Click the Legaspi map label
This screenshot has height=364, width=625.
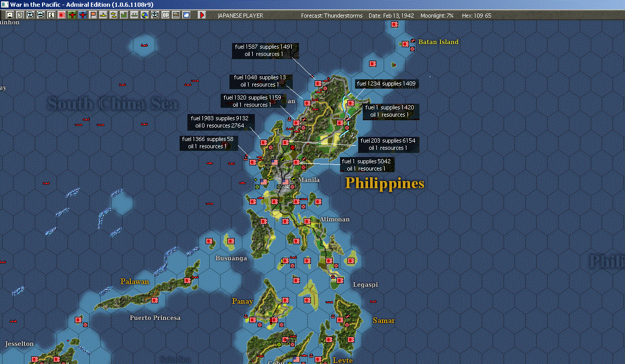coord(365,285)
